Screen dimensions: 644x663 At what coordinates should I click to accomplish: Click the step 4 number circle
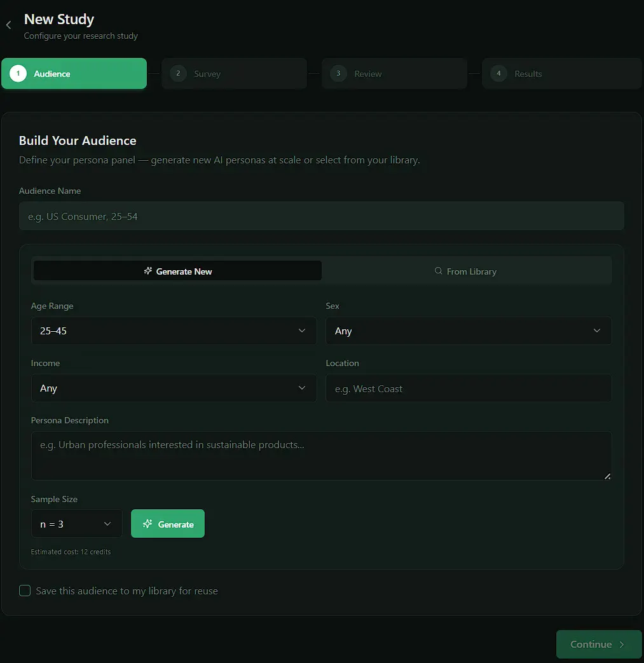(x=498, y=74)
